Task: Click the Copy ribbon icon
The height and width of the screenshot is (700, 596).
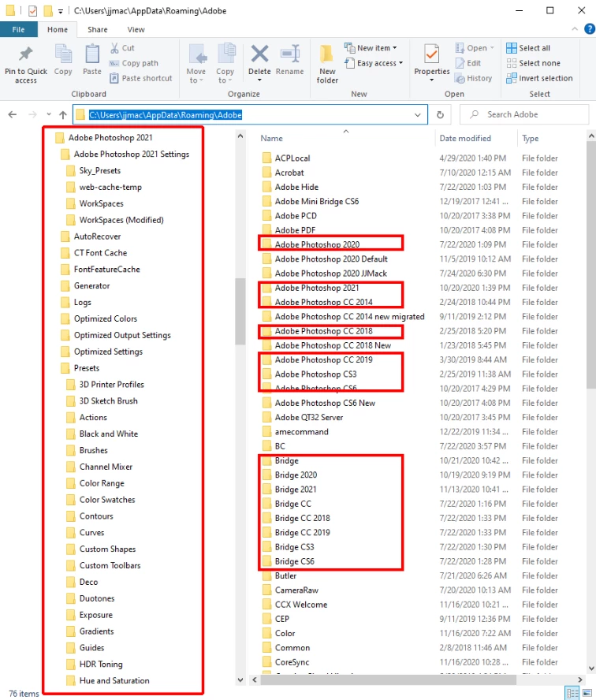Action: [63, 55]
